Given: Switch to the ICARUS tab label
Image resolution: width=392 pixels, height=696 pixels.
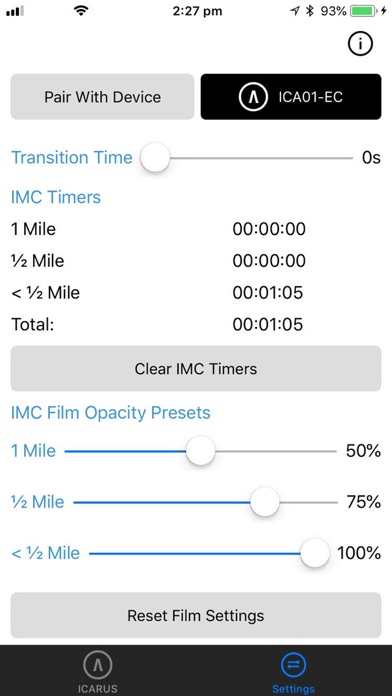Looking at the screenshot, I should click(98, 689).
